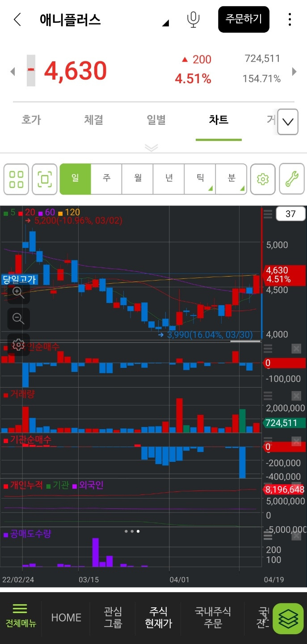Go to previous stock with left arrow

click(13, 71)
